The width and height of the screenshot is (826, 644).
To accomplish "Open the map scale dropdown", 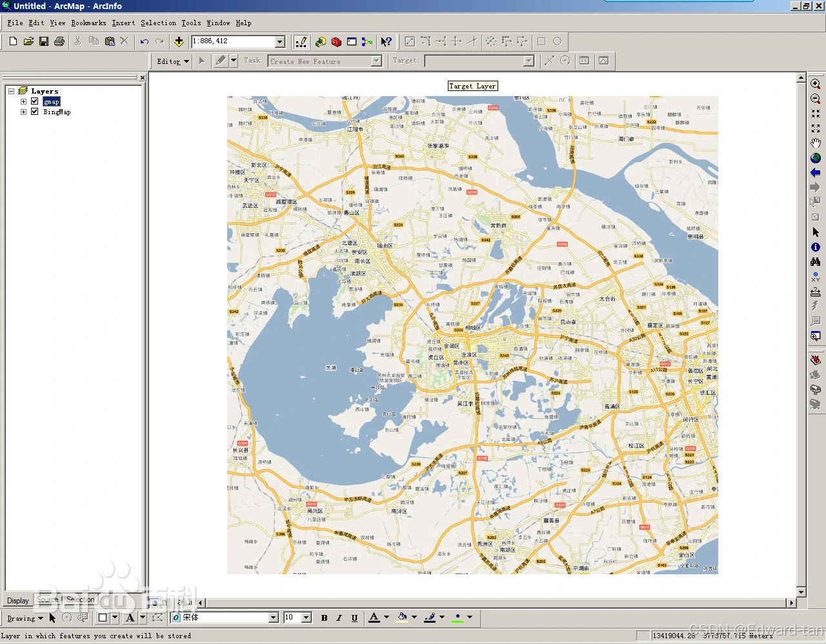I will click(280, 41).
